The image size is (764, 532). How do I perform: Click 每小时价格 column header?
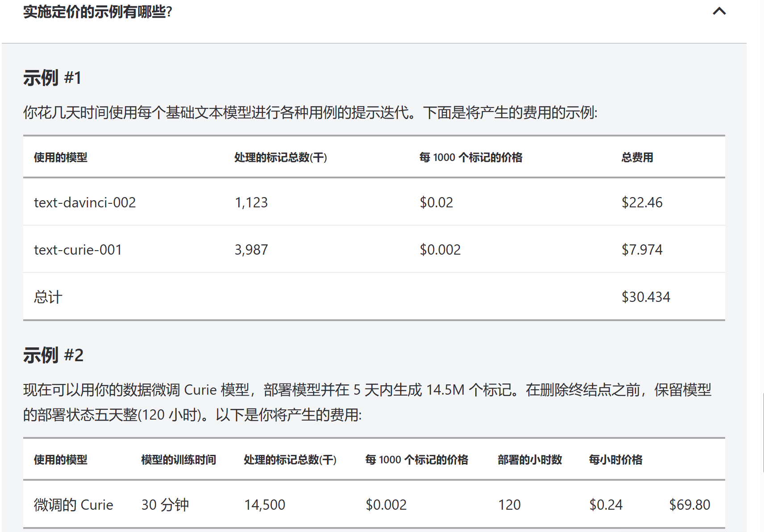click(x=615, y=460)
